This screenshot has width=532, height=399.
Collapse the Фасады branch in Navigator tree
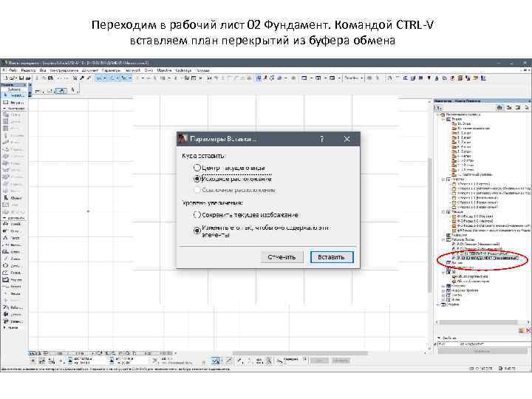[443, 212]
